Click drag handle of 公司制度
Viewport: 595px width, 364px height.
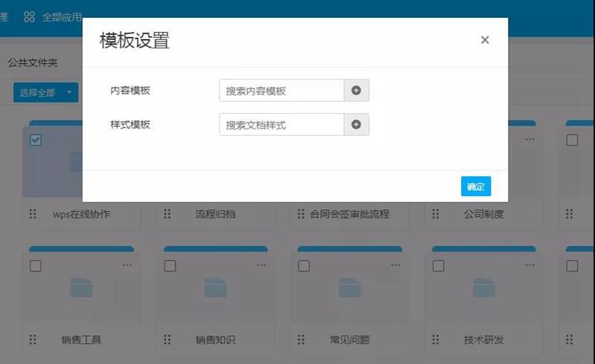coord(435,214)
